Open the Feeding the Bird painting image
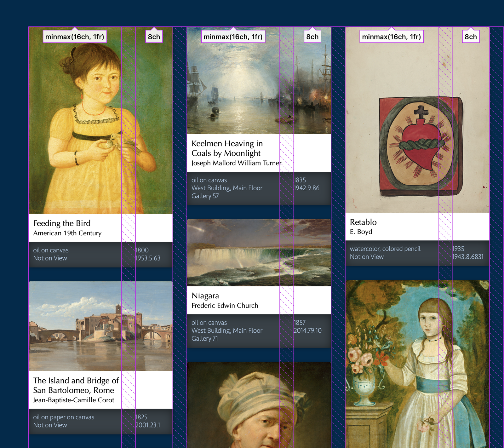The height and width of the screenshot is (448, 504). pos(100,120)
